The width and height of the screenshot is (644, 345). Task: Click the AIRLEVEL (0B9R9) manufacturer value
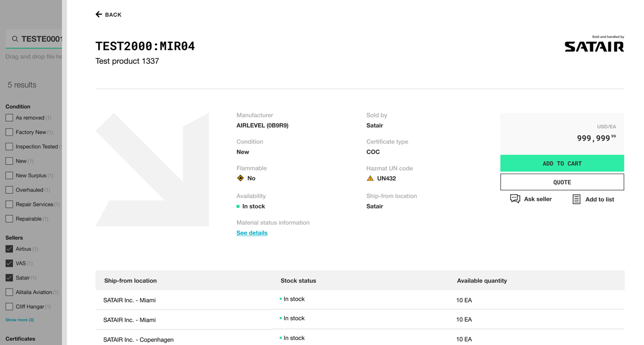(263, 125)
